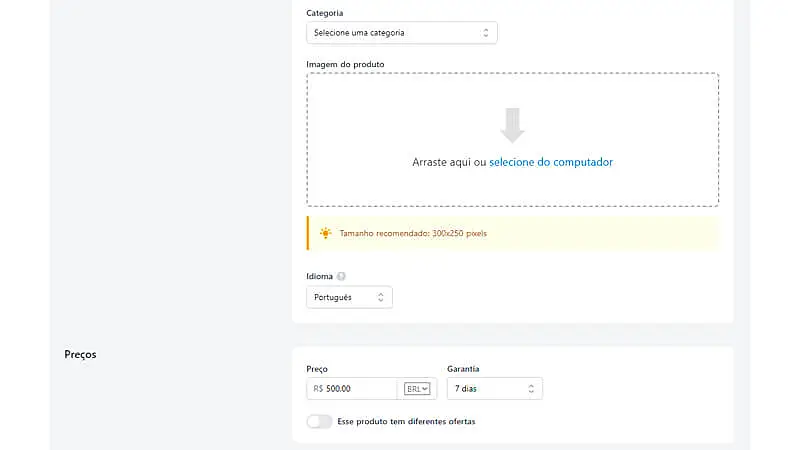Open the Português language dropdown
The height and width of the screenshot is (450, 800).
[349, 297]
